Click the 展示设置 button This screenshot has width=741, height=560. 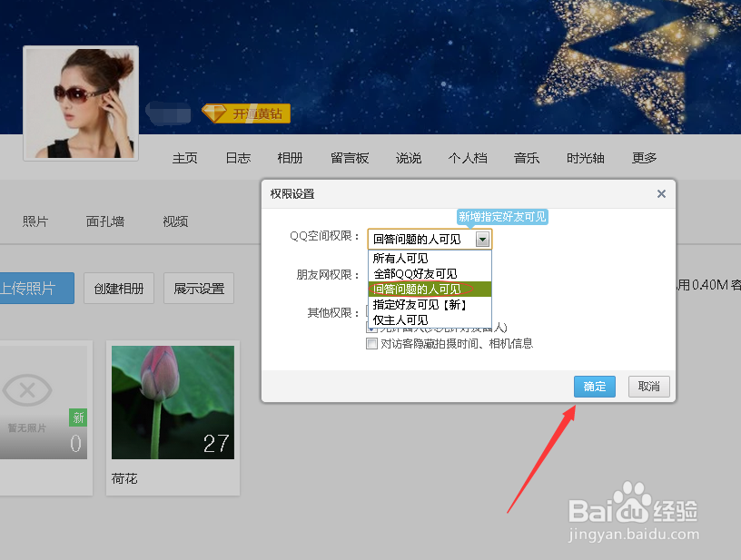pos(199,288)
